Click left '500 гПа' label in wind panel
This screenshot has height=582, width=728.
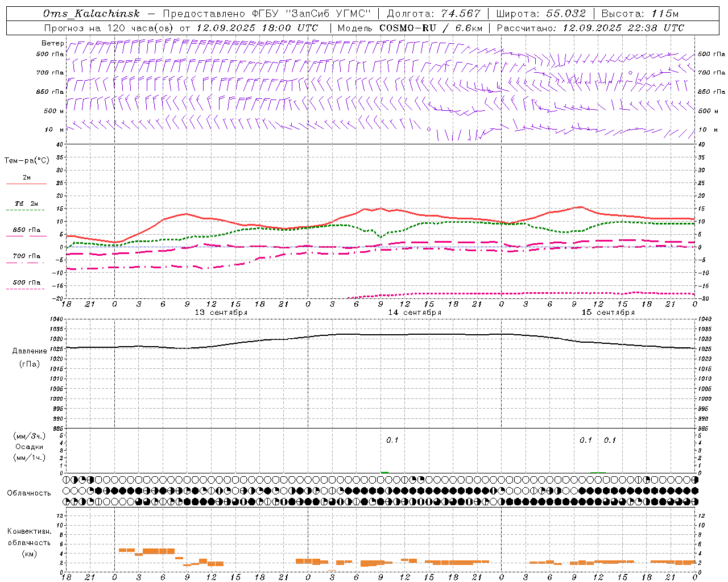[50, 55]
